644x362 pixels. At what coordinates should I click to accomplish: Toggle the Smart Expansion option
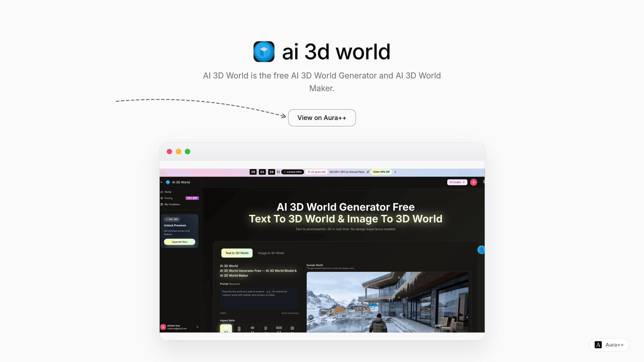click(x=290, y=313)
